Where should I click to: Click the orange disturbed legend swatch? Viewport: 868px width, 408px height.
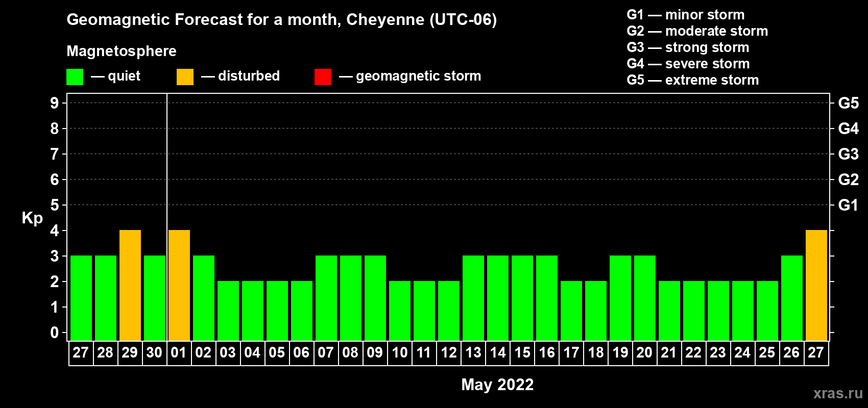click(185, 77)
